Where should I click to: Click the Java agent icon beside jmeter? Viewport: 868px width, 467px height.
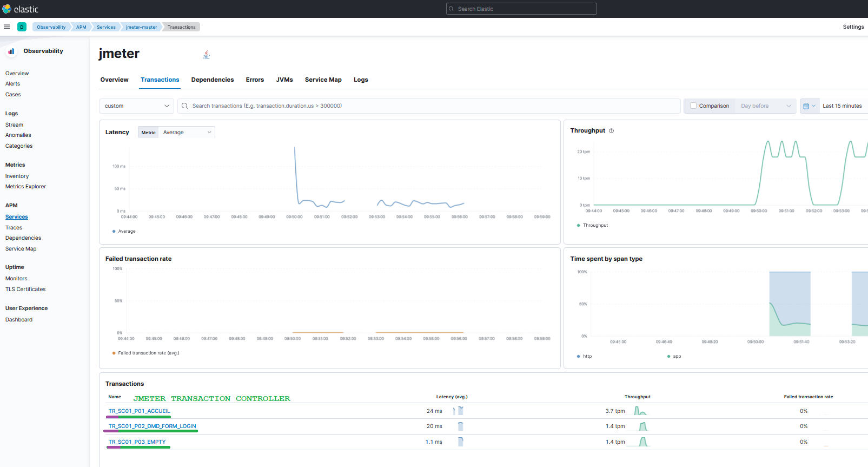[x=206, y=54]
